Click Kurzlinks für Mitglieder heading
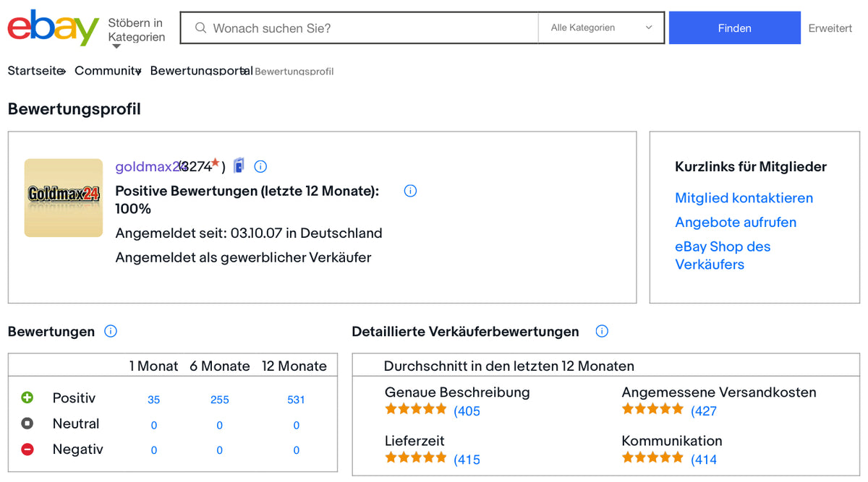Viewport: 868px width, 482px height. [751, 167]
